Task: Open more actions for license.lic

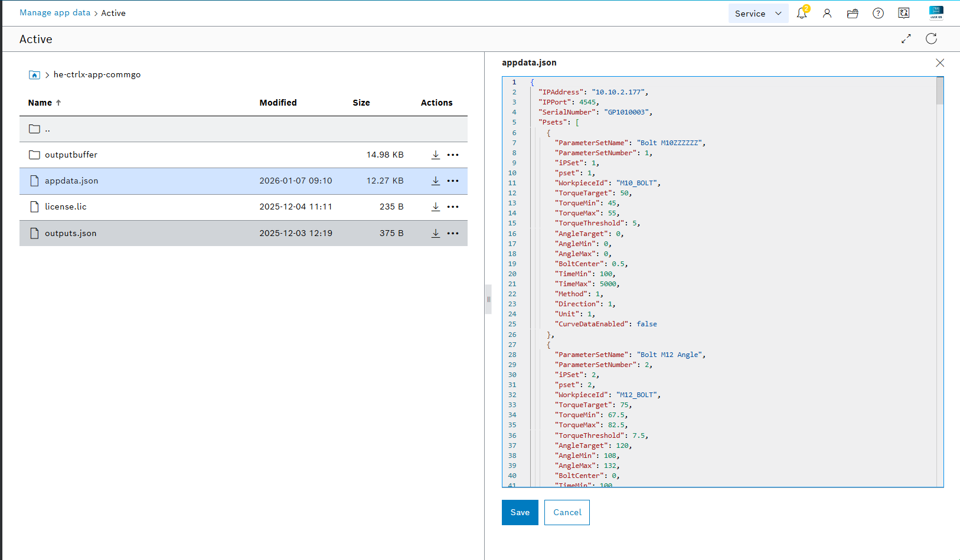Action: pyautogui.click(x=453, y=207)
